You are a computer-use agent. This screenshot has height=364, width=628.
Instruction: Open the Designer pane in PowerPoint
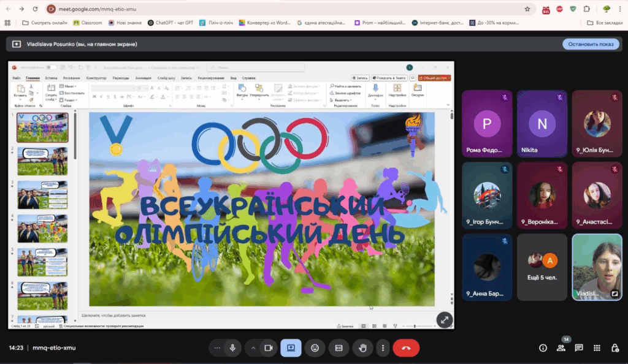(417, 91)
